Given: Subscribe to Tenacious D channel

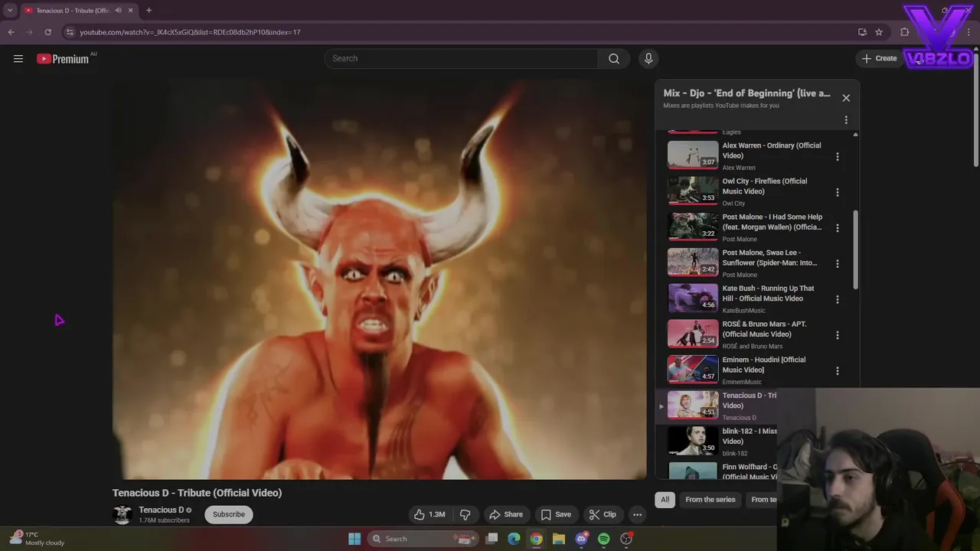Looking at the screenshot, I should pyautogui.click(x=229, y=514).
